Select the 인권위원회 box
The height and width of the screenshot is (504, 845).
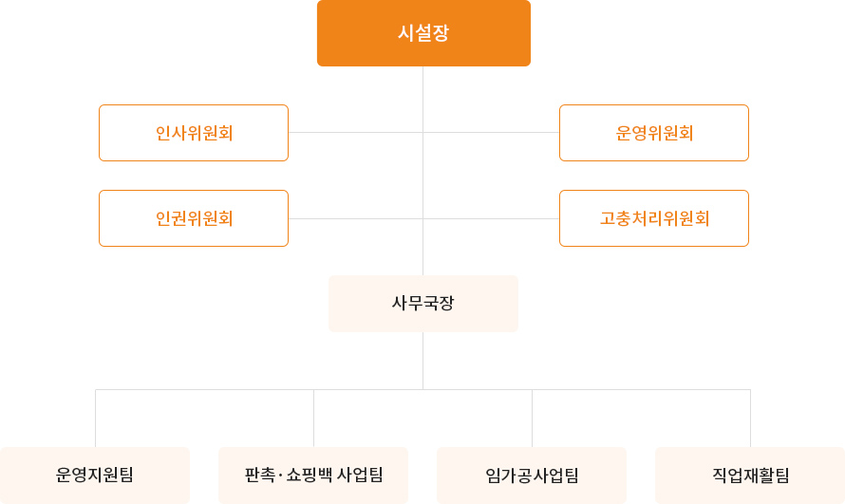[x=194, y=218]
